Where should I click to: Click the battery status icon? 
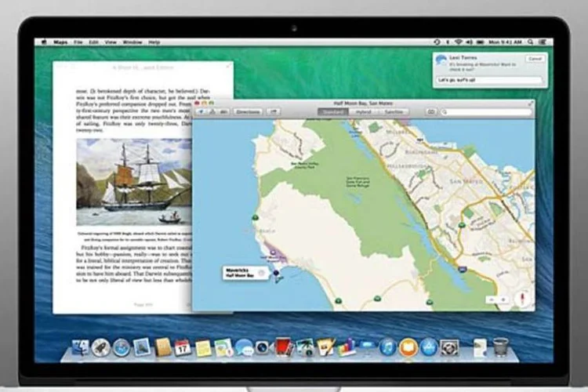click(x=480, y=42)
